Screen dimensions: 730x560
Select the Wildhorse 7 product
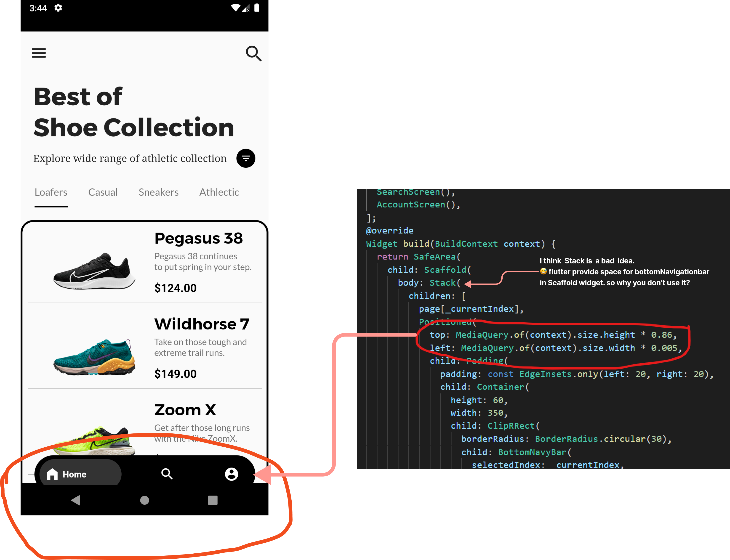tap(202, 323)
